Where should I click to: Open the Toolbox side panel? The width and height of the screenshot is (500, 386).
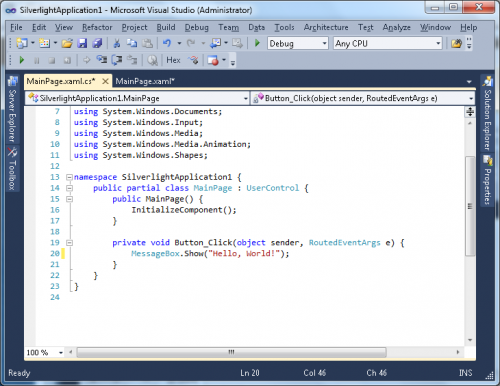point(12,169)
